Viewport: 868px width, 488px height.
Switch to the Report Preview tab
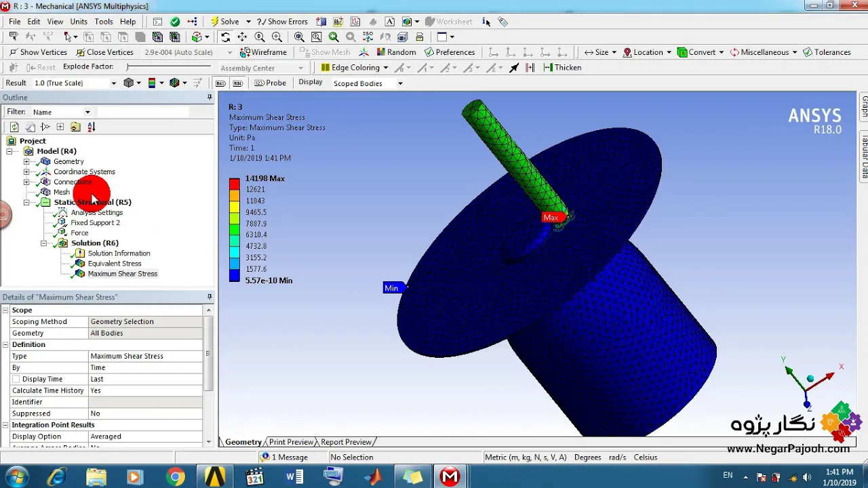pos(346,442)
